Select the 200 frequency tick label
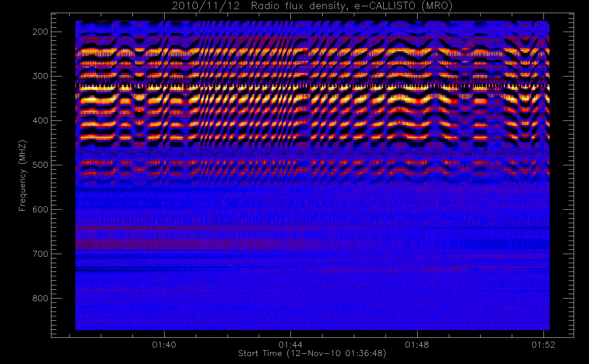 click(x=40, y=32)
